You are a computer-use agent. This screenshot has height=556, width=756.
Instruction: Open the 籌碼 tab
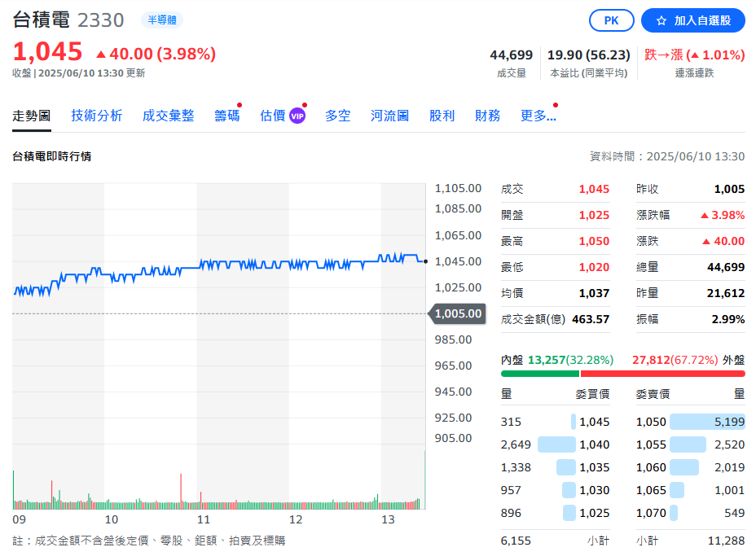point(226,116)
